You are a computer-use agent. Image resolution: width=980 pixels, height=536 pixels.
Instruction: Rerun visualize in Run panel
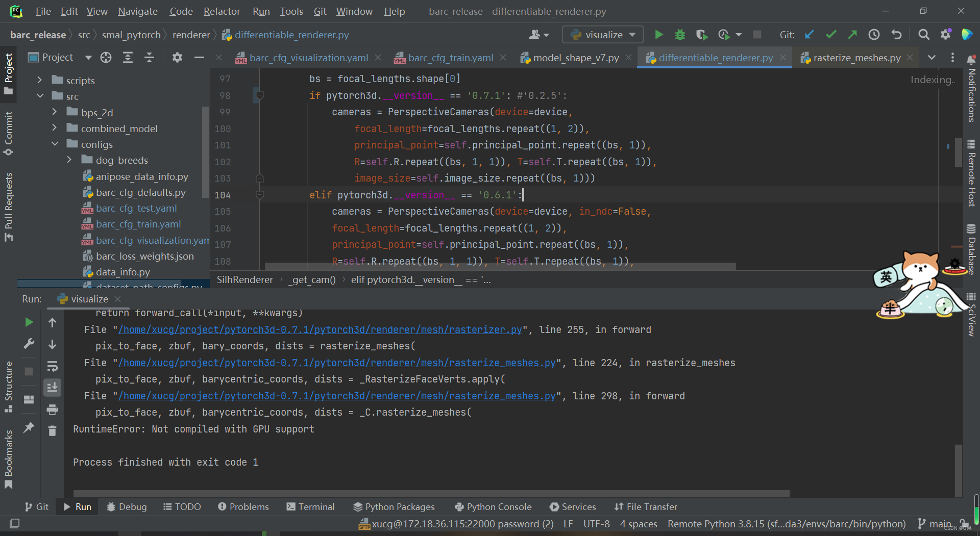[29, 322]
